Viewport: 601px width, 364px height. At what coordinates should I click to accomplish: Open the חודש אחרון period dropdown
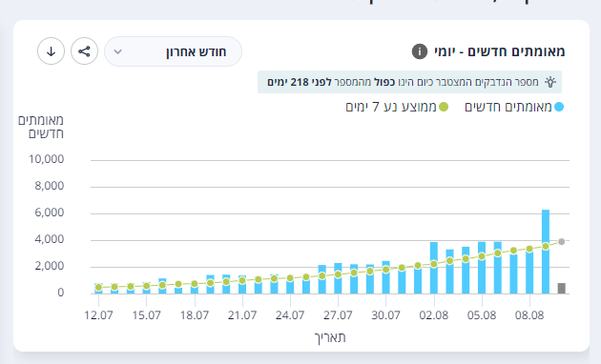tap(174, 51)
